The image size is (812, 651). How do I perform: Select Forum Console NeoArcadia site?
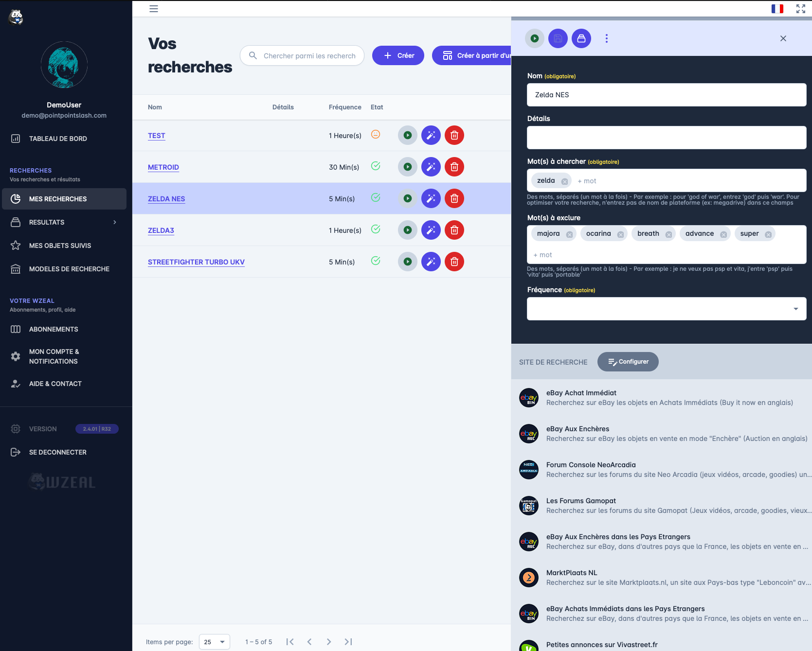coord(662,470)
